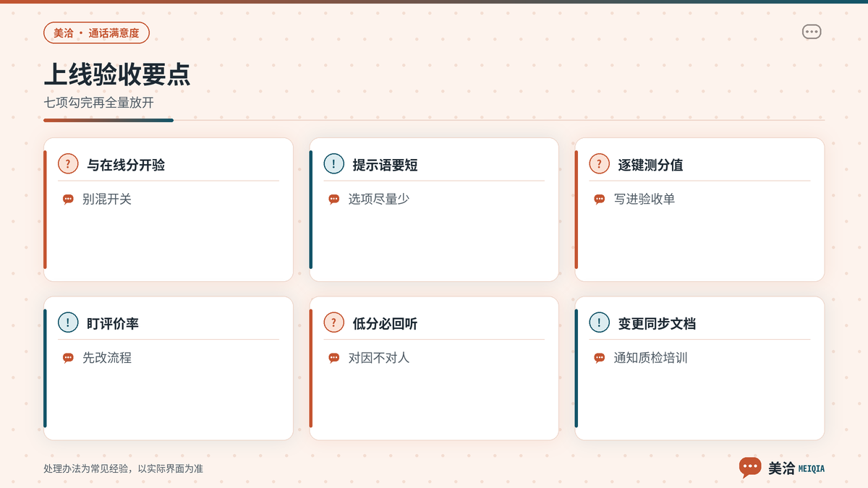Click the speech bubble icon beside 选项尽量少

coord(333,200)
